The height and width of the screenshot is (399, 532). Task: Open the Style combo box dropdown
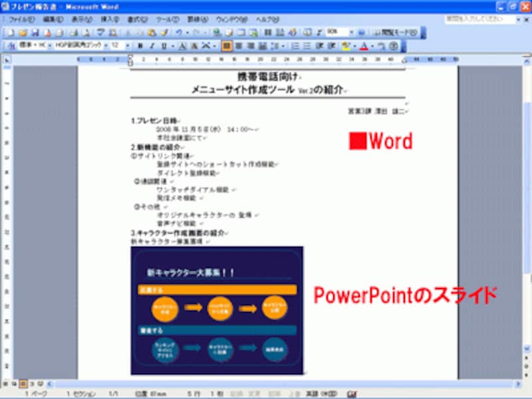point(50,45)
